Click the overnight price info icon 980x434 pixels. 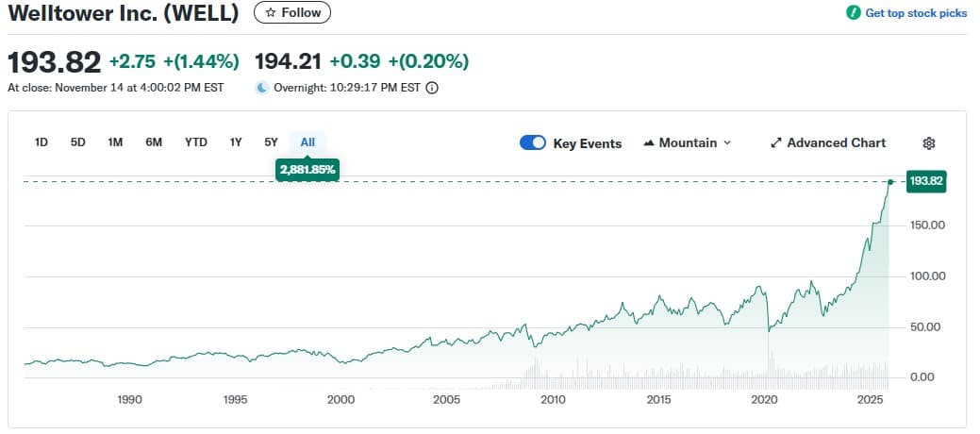[x=432, y=88]
